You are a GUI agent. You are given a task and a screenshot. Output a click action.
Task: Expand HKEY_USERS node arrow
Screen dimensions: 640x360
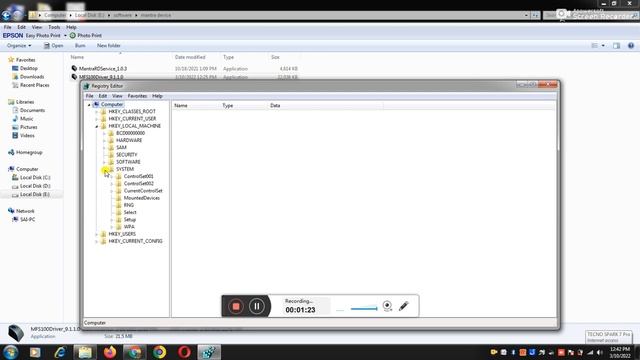[97, 234]
